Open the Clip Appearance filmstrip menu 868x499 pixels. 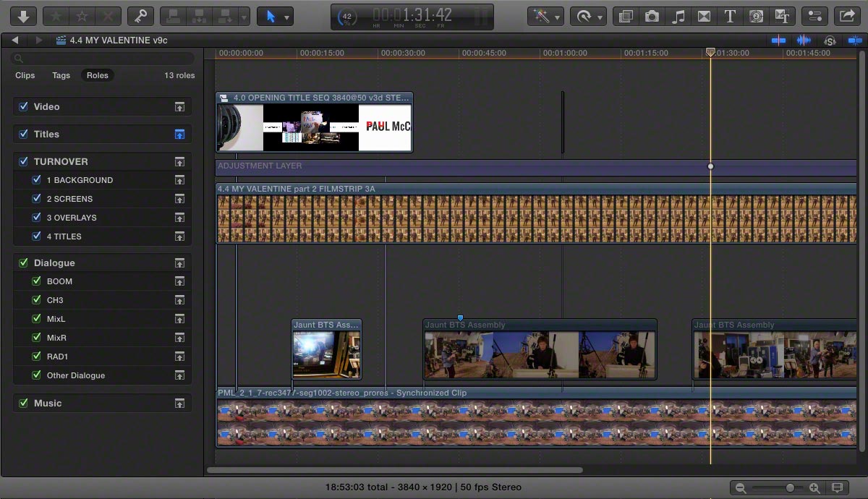838,488
